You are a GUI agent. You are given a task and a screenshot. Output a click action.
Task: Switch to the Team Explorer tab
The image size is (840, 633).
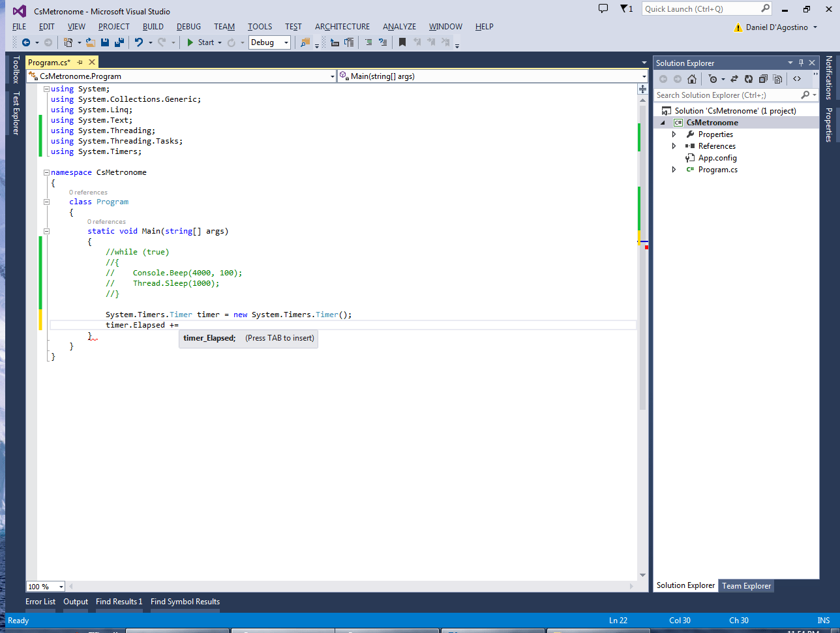[x=747, y=586]
